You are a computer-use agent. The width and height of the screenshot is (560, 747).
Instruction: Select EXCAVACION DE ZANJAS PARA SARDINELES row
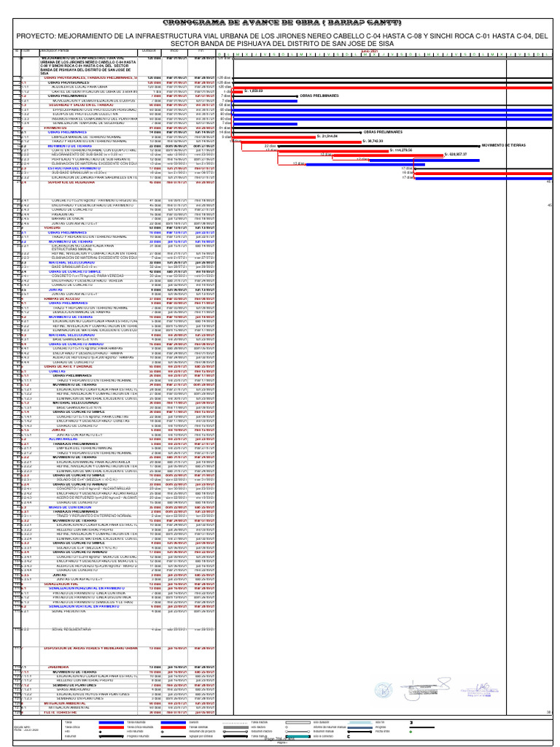[x=114, y=177]
